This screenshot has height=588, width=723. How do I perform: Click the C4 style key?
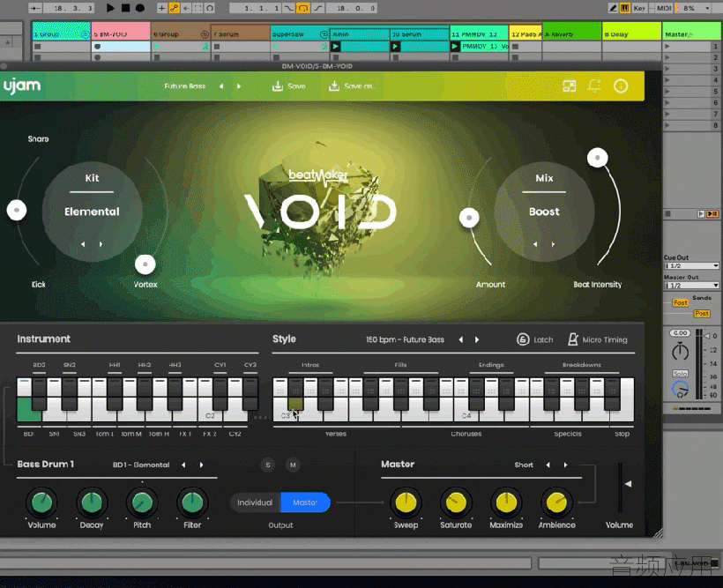tap(466, 411)
